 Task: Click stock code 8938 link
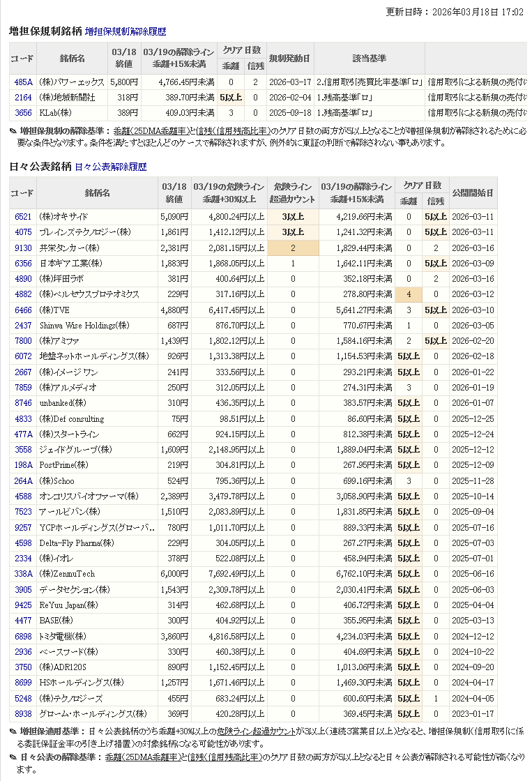[23, 713]
